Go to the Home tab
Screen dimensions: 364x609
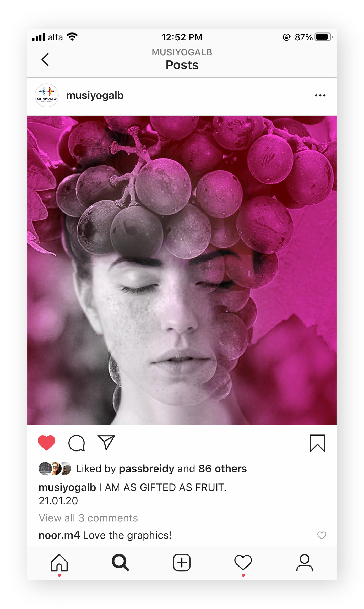(59, 563)
